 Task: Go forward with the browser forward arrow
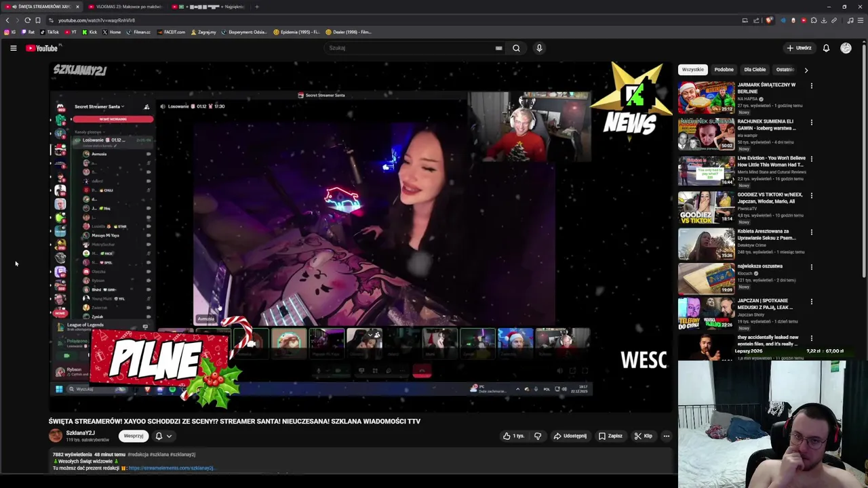coord(17,20)
